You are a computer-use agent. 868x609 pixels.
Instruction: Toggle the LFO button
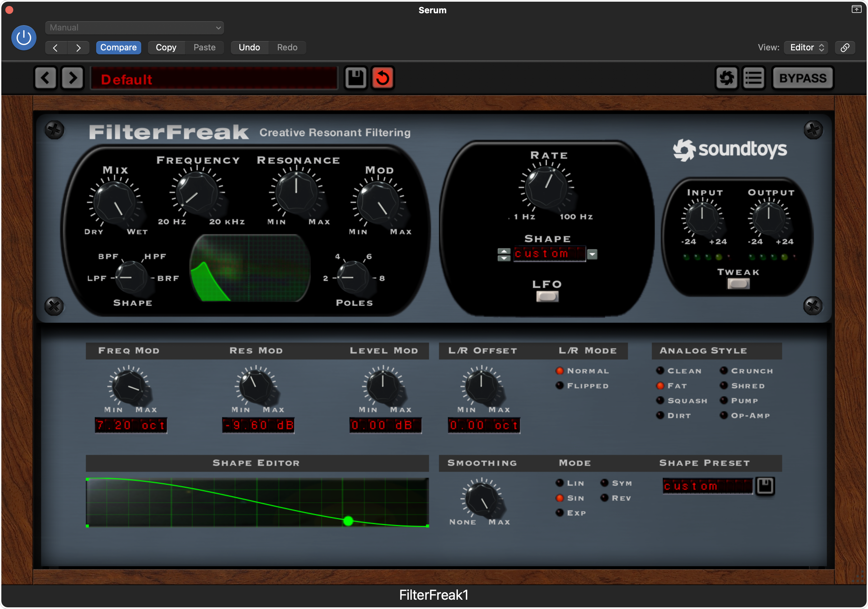(547, 297)
